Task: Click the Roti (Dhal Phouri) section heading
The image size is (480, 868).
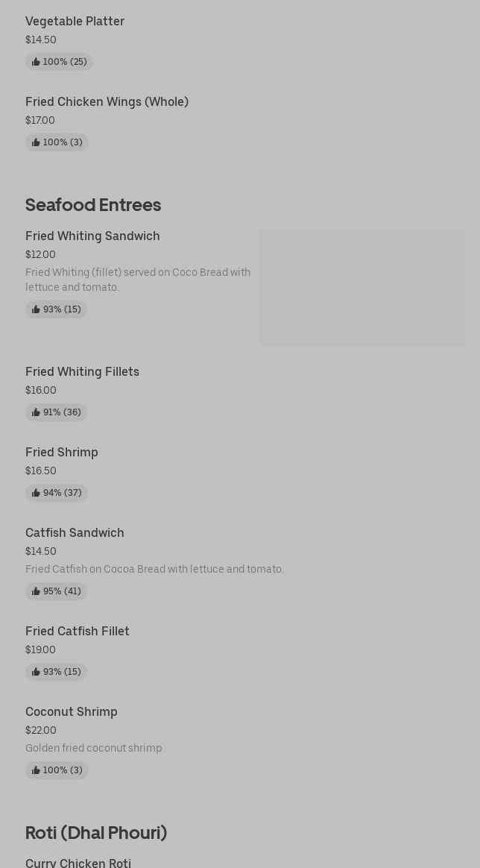Action: coord(96,833)
